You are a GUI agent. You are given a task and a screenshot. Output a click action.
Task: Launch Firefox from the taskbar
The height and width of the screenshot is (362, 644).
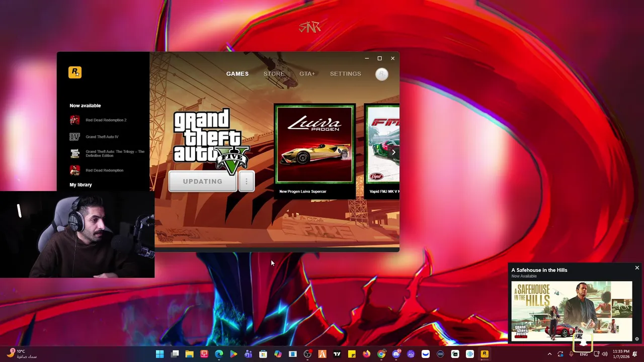point(366,354)
